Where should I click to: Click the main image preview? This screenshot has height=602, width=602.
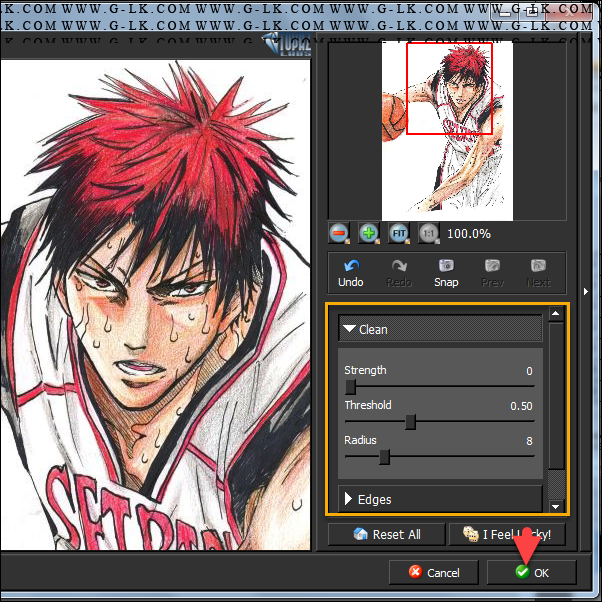point(155,304)
